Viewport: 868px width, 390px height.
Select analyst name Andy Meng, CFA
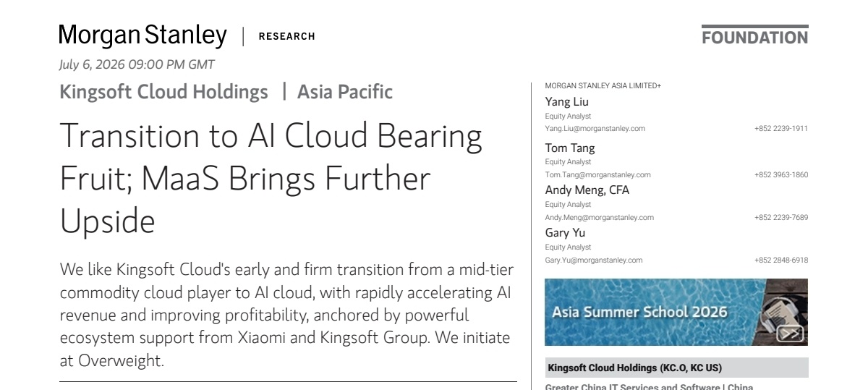pyautogui.click(x=587, y=190)
